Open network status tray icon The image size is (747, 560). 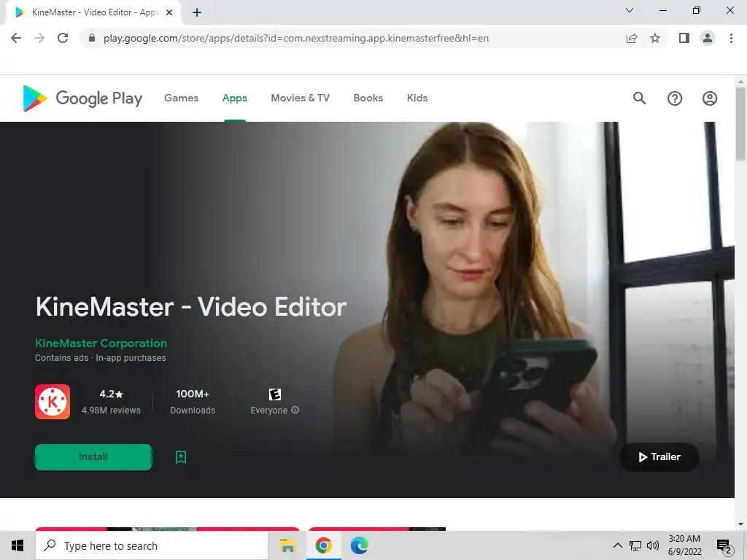(635, 545)
